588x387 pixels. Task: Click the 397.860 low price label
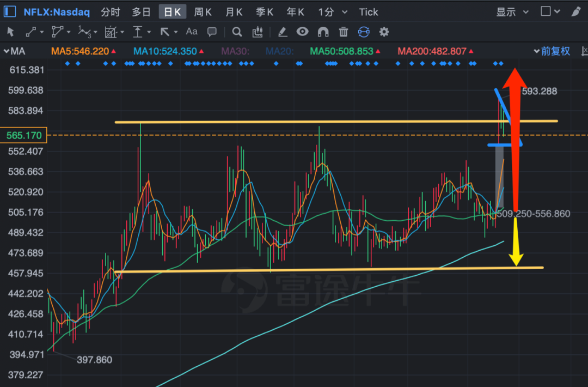95,360
